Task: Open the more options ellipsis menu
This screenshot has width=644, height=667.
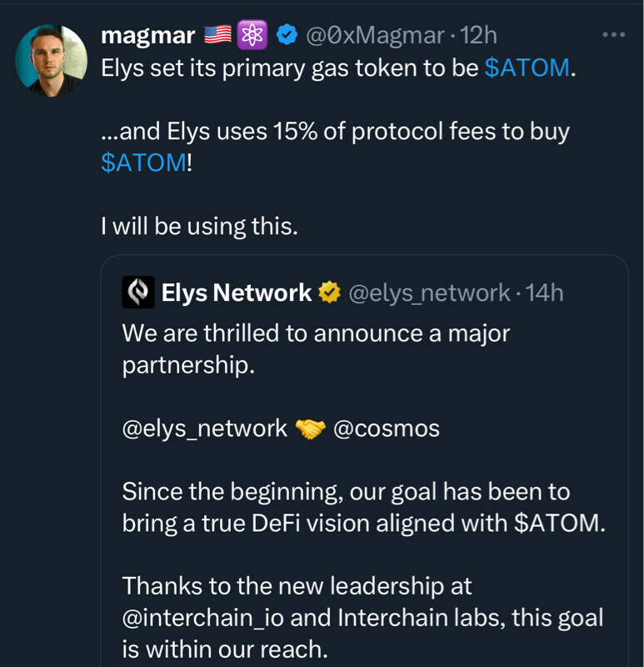Action: click(x=613, y=35)
